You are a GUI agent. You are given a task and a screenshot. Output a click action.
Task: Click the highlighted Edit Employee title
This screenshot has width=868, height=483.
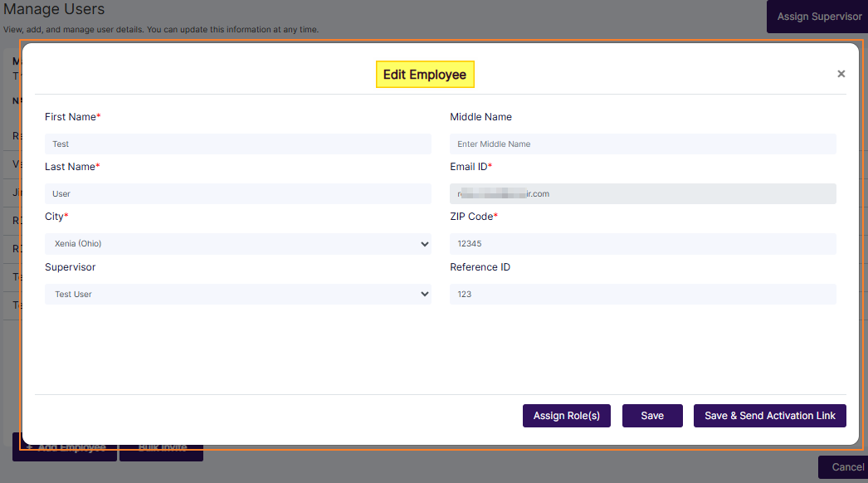coord(424,74)
